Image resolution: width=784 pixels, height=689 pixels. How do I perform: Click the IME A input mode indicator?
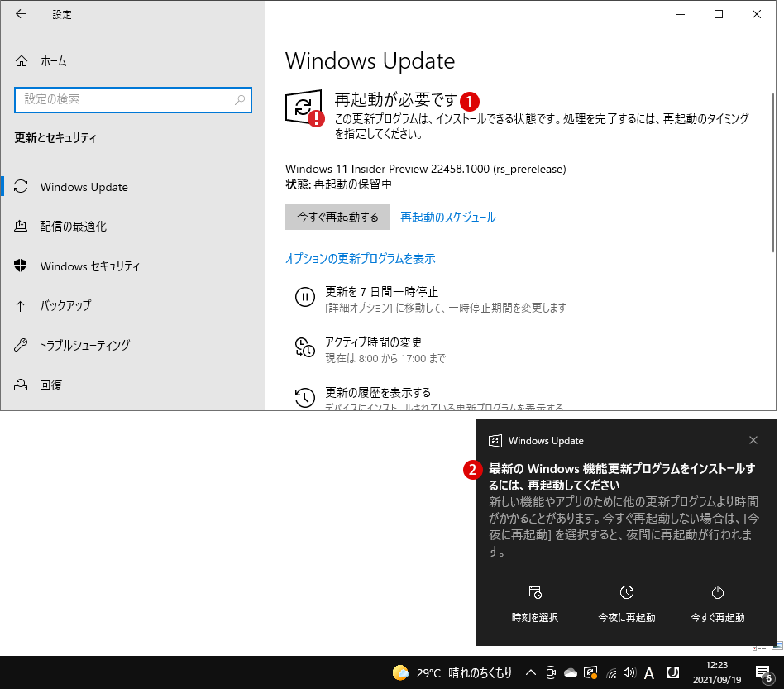(x=649, y=673)
